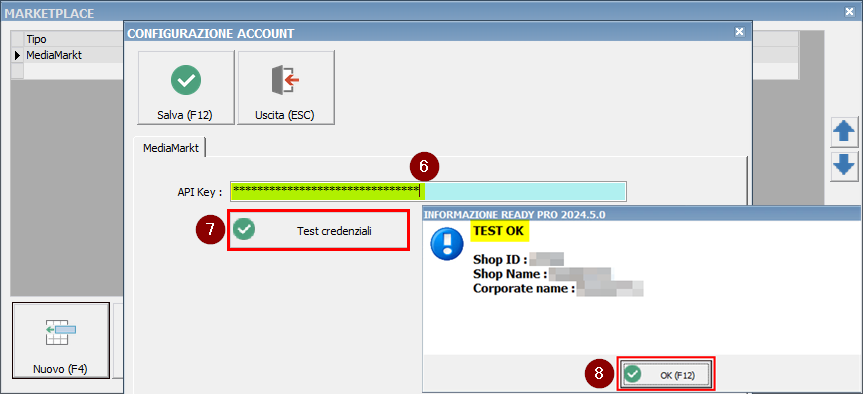Click the Shop ID label
Viewport: 863px width, 394px height.
(x=500, y=259)
